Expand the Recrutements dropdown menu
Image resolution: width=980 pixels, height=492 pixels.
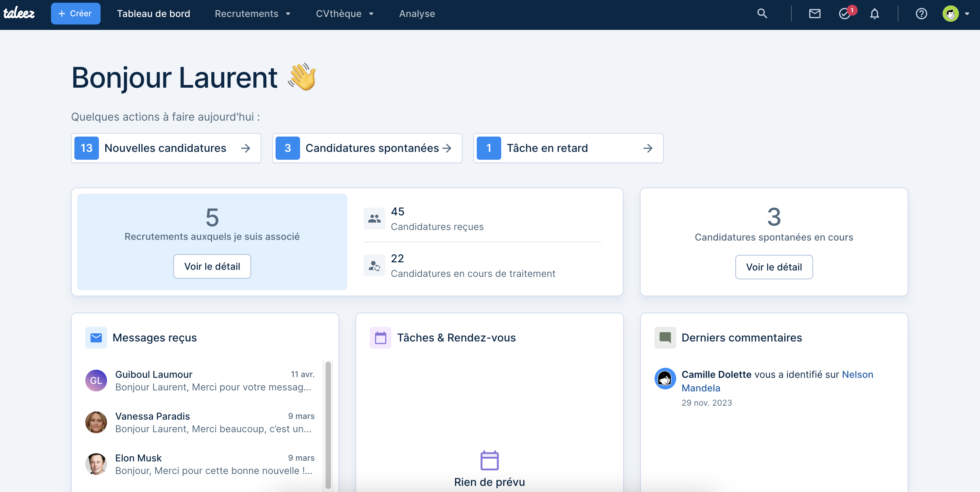(252, 14)
